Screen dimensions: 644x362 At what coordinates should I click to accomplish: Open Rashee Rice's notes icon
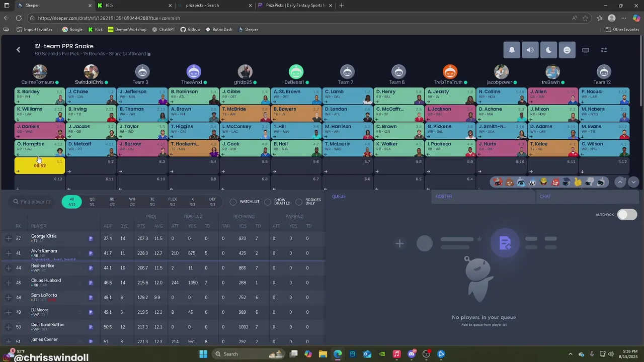[x=91, y=268]
